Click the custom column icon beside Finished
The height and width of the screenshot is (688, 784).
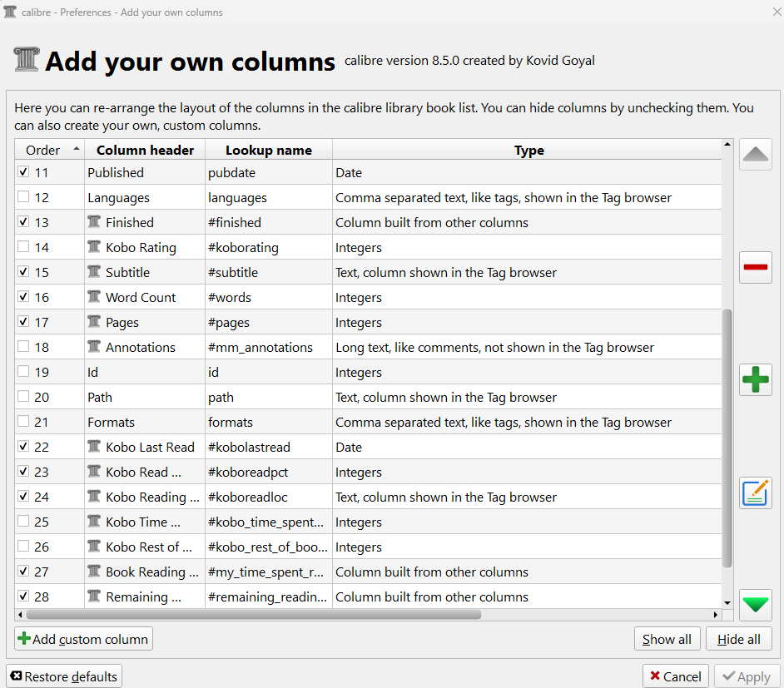(x=94, y=222)
